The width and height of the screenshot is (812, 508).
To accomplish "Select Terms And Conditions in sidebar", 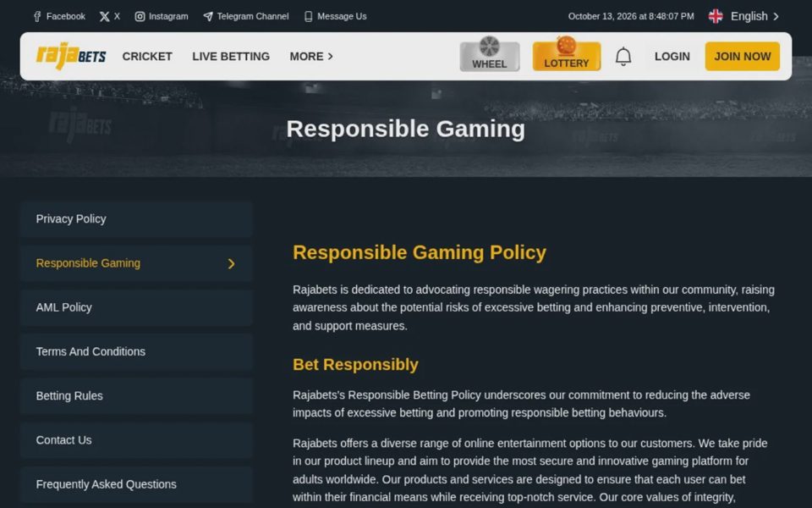I will (136, 352).
